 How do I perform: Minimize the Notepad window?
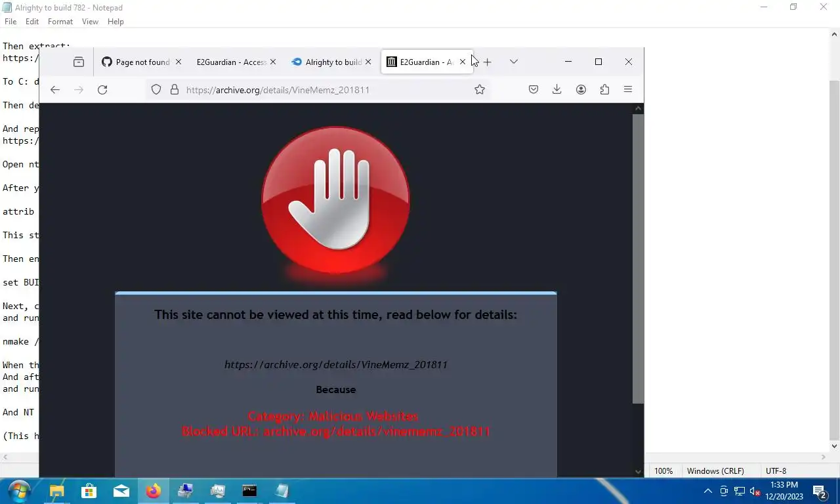763,7
